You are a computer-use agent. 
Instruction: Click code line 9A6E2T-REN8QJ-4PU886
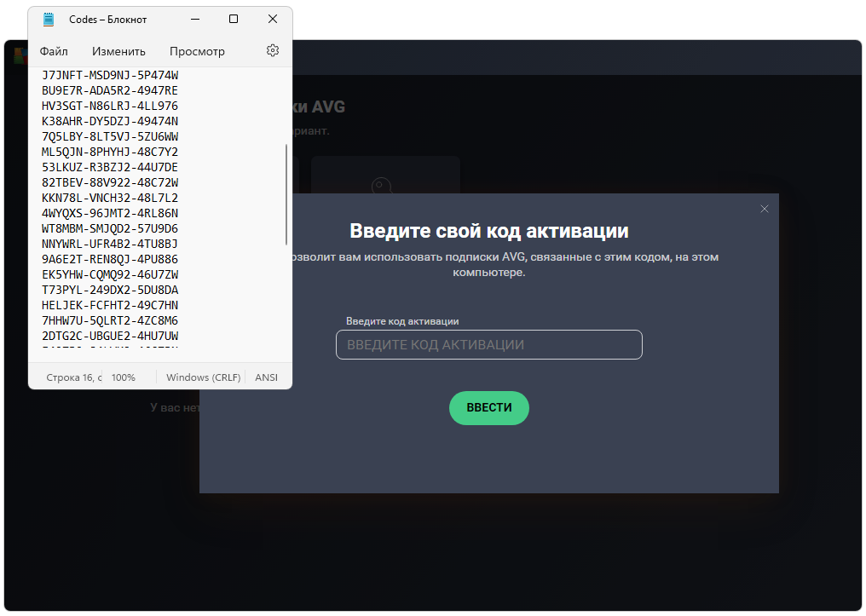pyautogui.click(x=110, y=259)
